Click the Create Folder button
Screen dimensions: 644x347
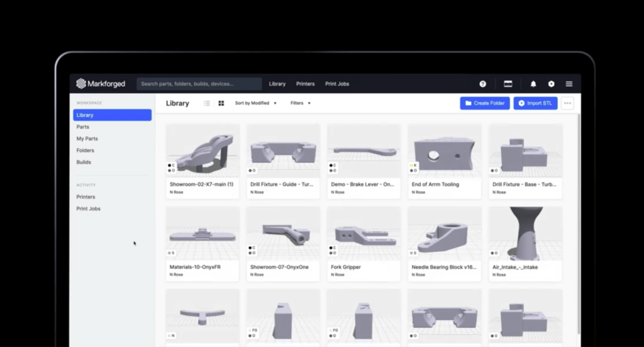tap(484, 103)
